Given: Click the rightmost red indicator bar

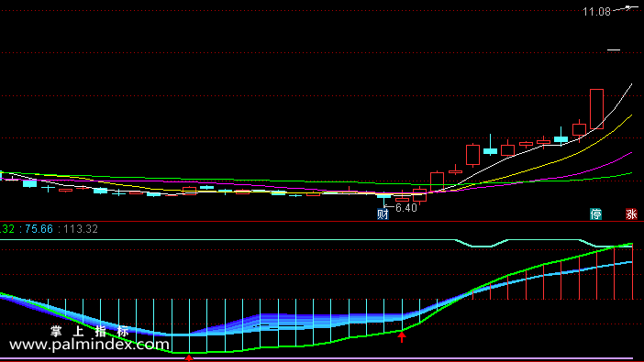Looking at the screenshot, I should tap(632, 271).
